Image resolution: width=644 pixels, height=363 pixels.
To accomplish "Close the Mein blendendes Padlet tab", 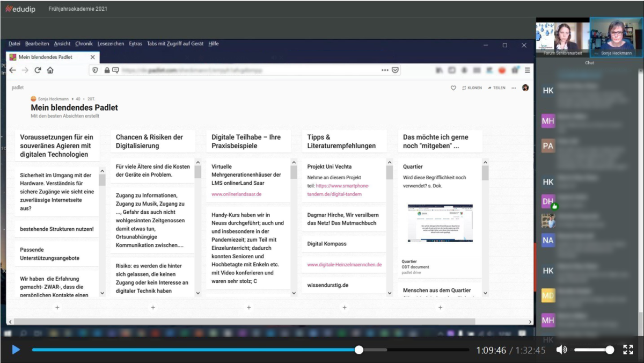I will (x=92, y=57).
